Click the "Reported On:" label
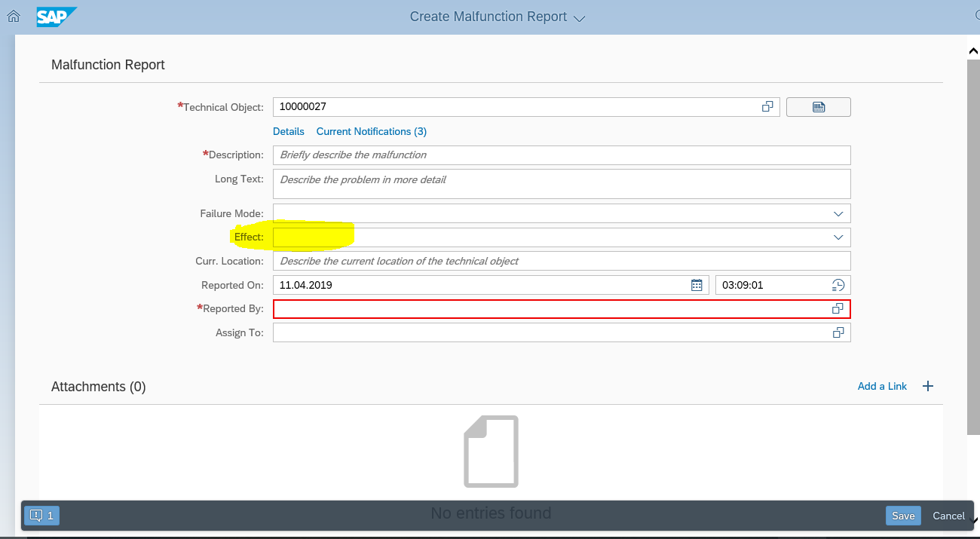The image size is (980, 539). pos(232,285)
